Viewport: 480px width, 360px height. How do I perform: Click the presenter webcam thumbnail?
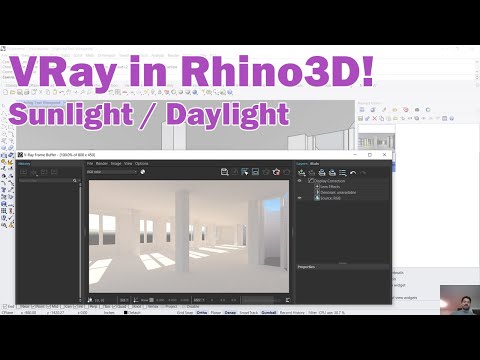click(x=460, y=300)
